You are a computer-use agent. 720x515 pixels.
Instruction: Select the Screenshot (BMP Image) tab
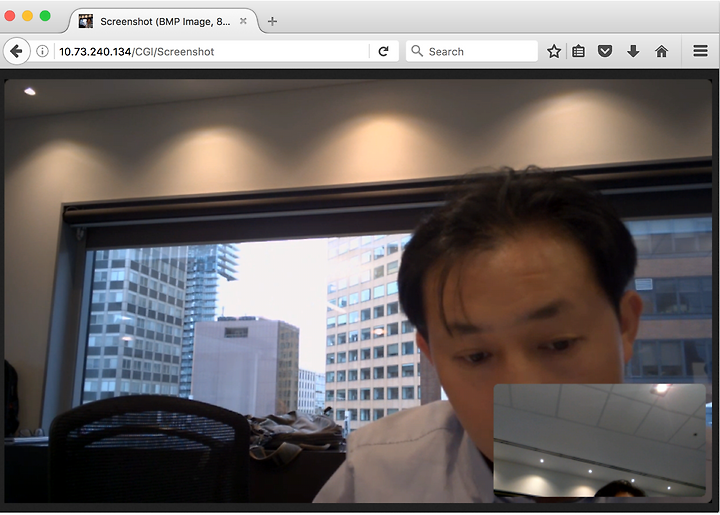164,21
